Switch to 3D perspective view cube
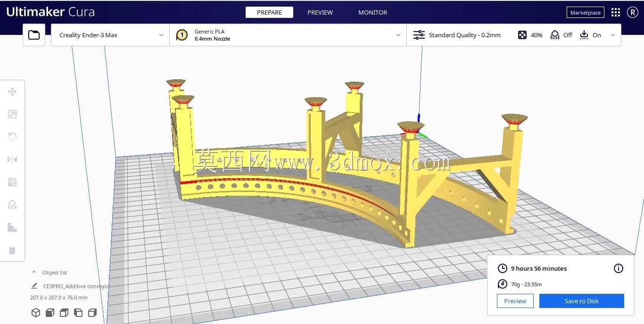 (35, 312)
